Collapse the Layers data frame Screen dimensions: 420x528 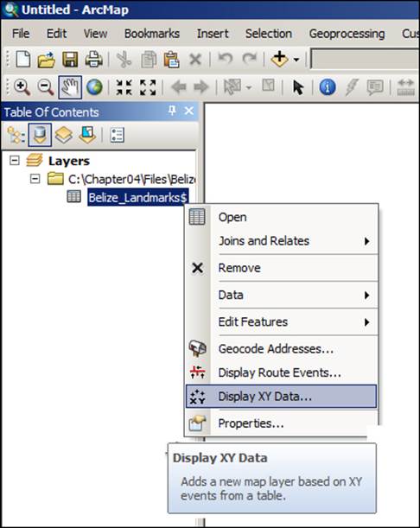(15, 160)
